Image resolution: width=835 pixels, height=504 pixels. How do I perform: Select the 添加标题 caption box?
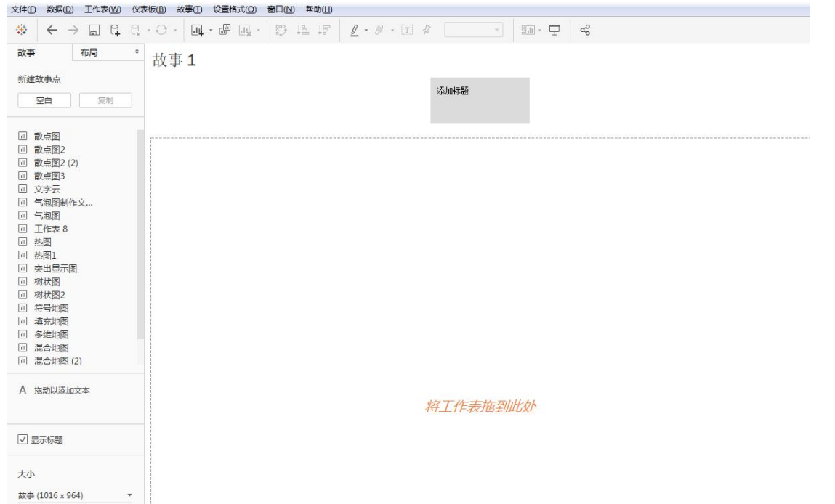point(480,101)
